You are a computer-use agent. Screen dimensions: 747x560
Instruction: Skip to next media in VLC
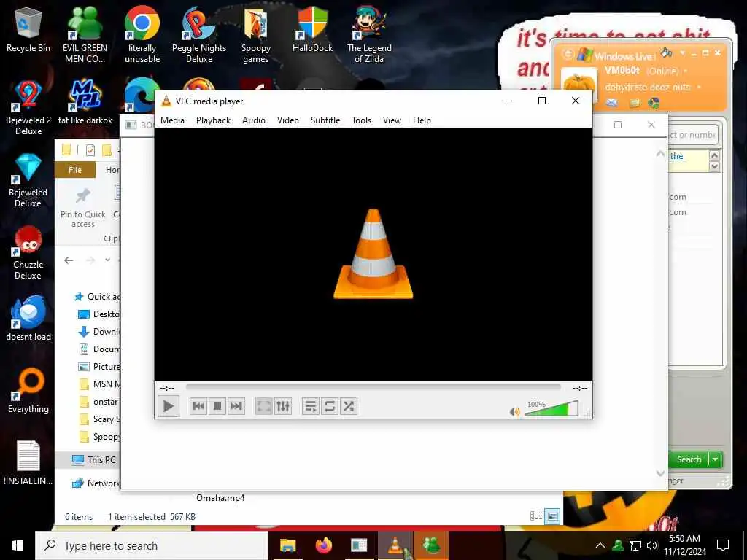tap(236, 406)
